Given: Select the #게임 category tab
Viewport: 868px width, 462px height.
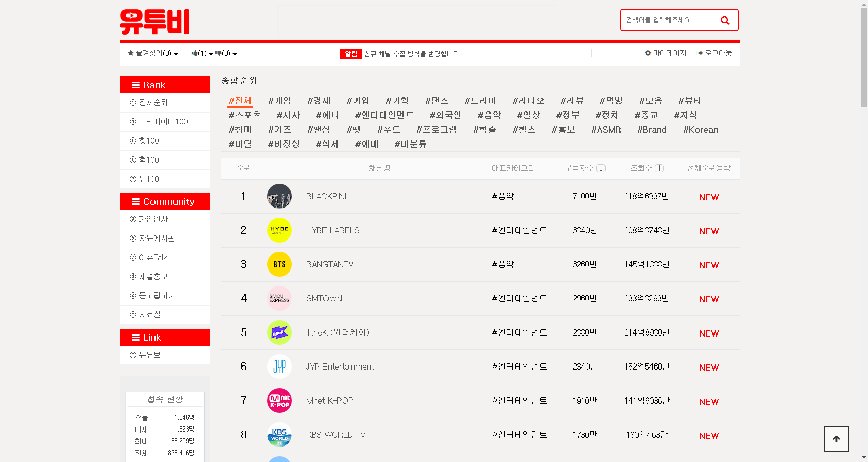Looking at the screenshot, I should click(280, 101).
